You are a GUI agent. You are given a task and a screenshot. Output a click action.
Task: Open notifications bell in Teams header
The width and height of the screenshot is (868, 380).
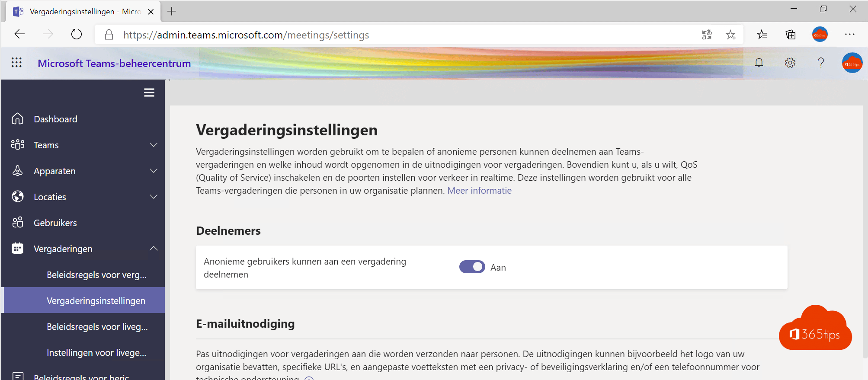759,63
